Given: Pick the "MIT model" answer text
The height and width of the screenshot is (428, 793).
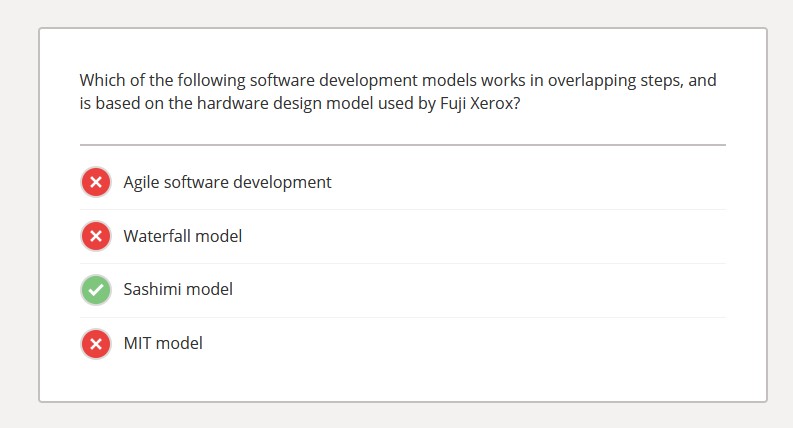Looking at the screenshot, I should click(163, 344).
